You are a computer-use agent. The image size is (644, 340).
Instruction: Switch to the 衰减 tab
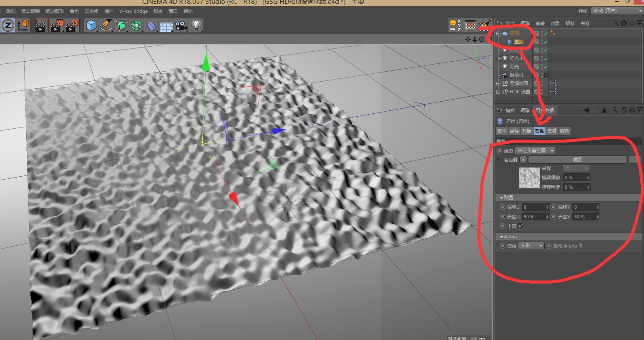(x=552, y=131)
